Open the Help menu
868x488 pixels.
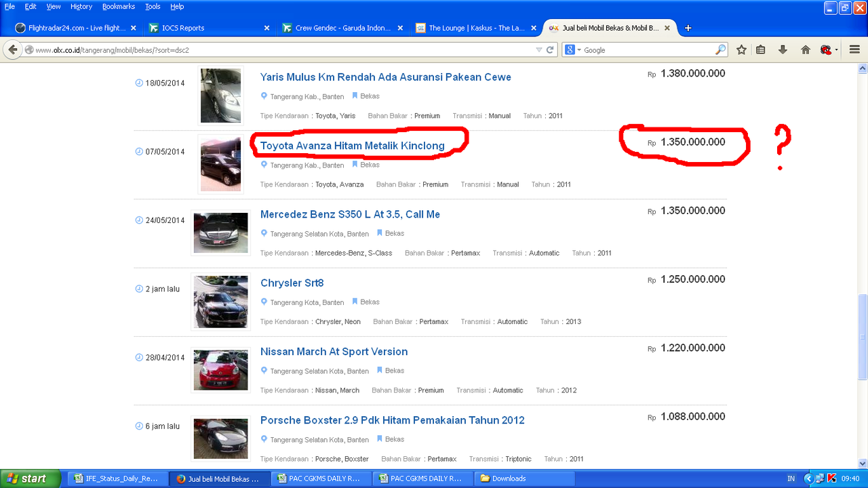click(177, 6)
